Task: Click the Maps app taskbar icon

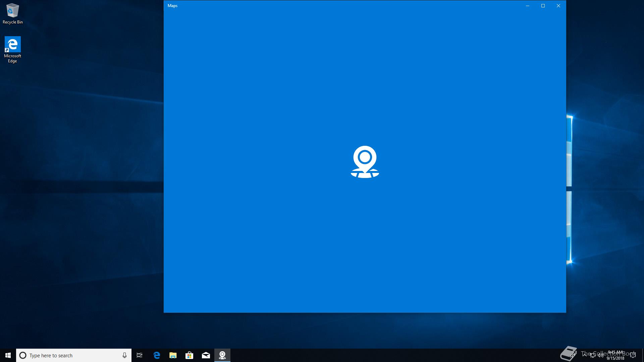Action: pyautogui.click(x=222, y=355)
